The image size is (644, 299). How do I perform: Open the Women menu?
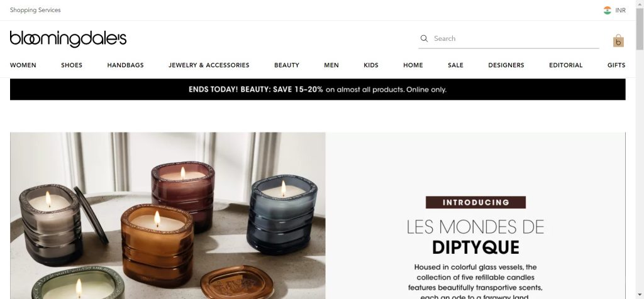click(x=23, y=65)
